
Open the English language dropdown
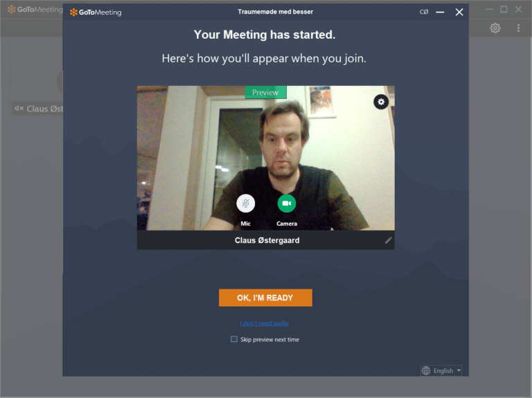(441, 370)
